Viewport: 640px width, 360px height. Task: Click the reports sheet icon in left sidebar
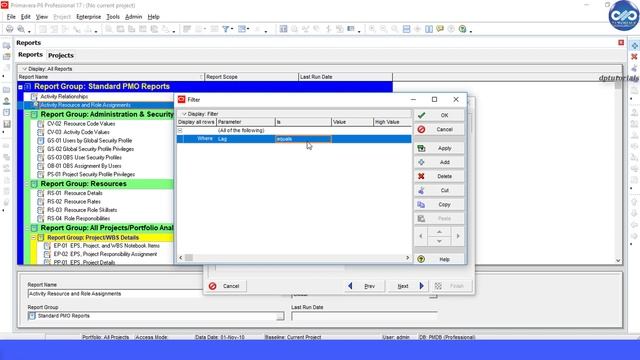click(7, 112)
